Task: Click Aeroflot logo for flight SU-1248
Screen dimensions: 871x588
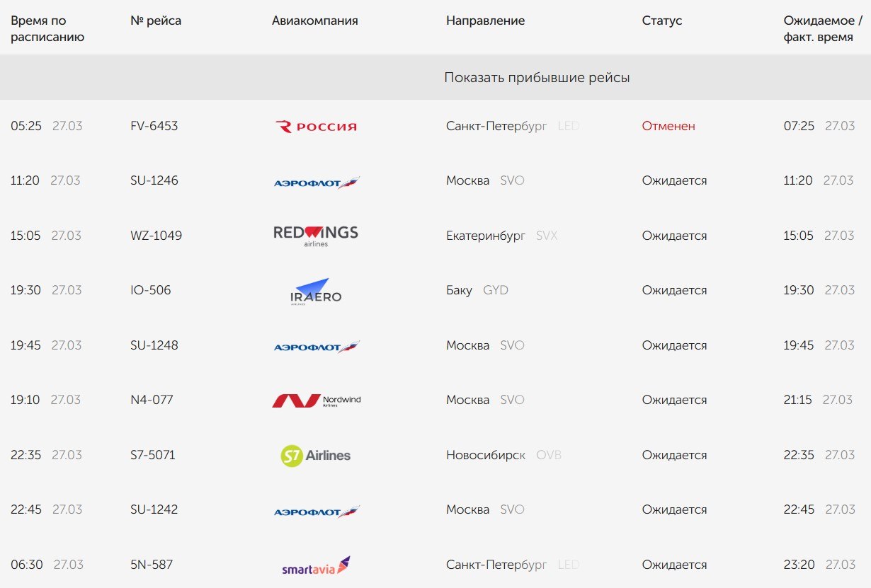Action: click(317, 347)
